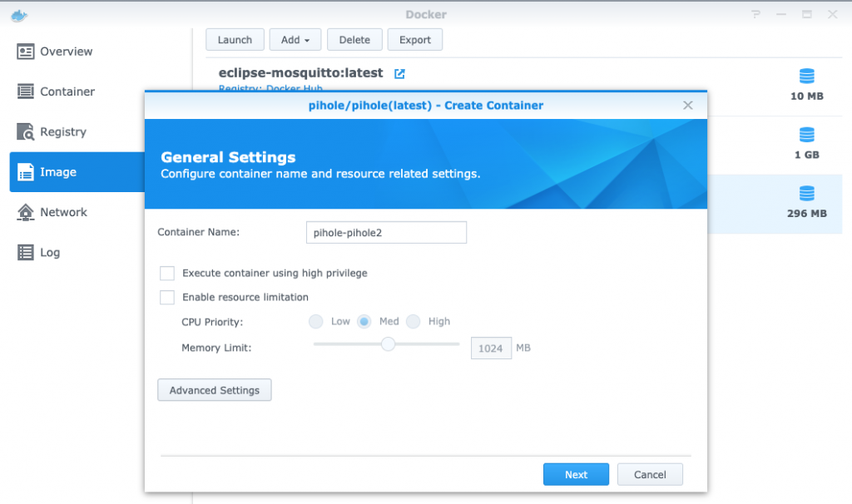Click the Memory Limit value field showing 1024
The image size is (852, 504).
point(491,348)
